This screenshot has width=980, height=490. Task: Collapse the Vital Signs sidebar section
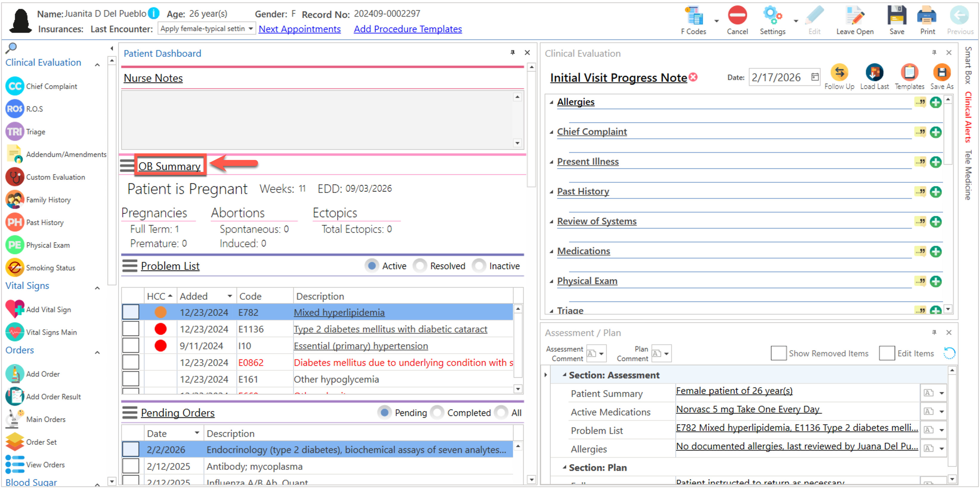97,288
